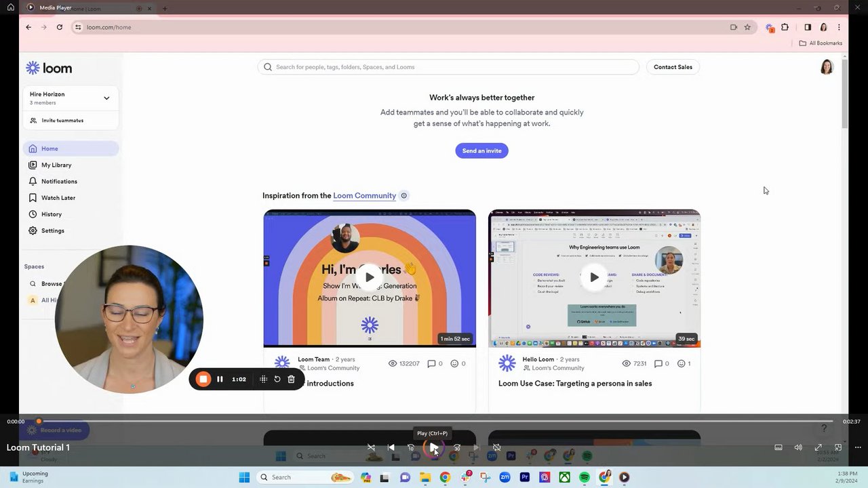Click info icon beside Loom Community
The height and width of the screenshot is (488, 868).
tap(403, 196)
